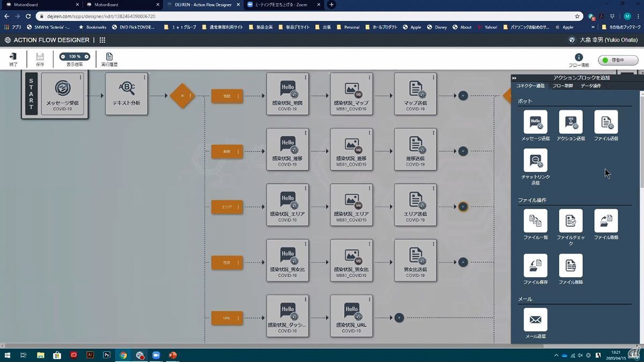Open new browser tab with plus
The width and height of the screenshot is (644, 362).
pyautogui.click(x=331, y=5)
